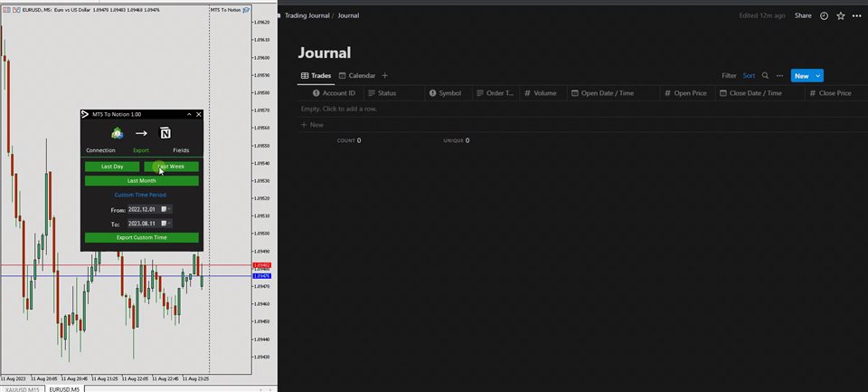The width and height of the screenshot is (868, 392).
Task: Click the Share button in Notion
Action: pyautogui.click(x=803, y=15)
